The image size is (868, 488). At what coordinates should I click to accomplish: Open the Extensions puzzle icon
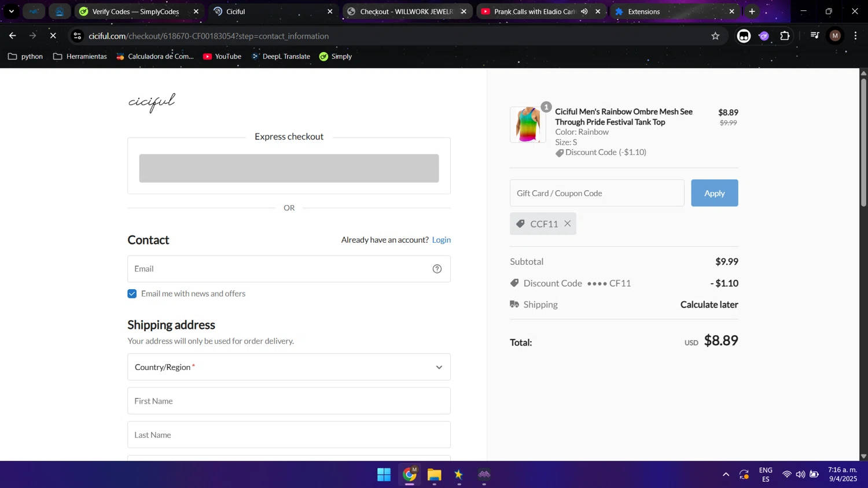pos(785,36)
